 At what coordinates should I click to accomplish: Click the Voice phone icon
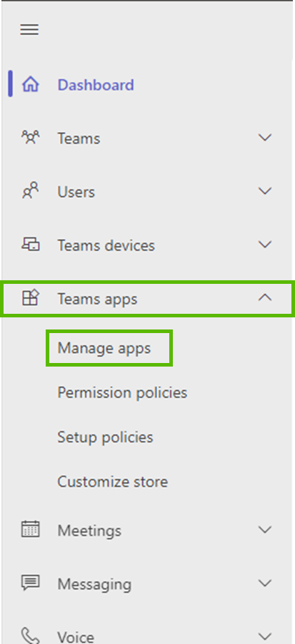click(x=31, y=635)
